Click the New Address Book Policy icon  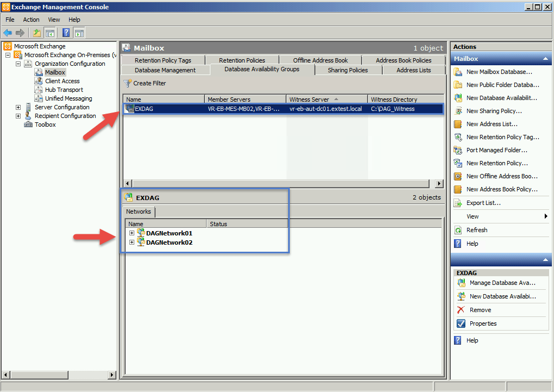tap(458, 189)
